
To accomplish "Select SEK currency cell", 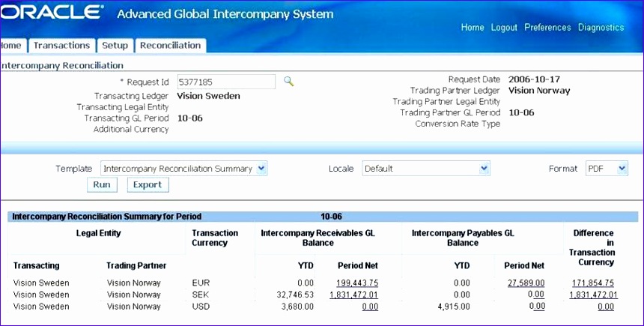I will click(201, 295).
